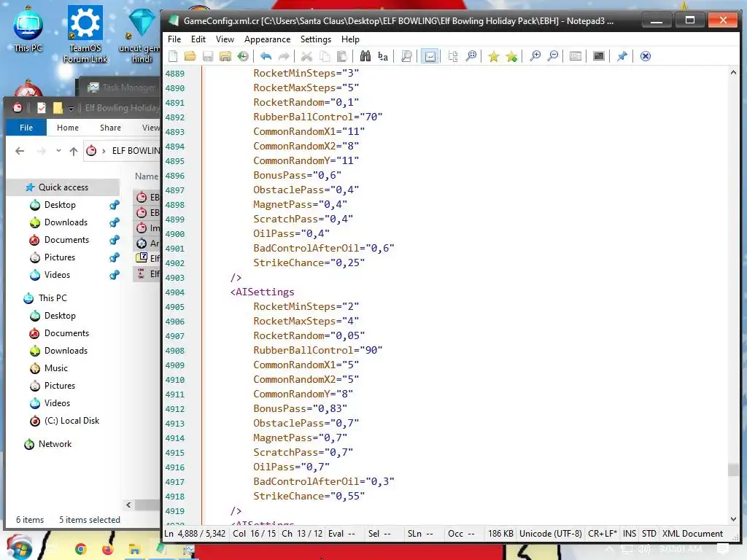
Task: Click the Name column header in Explorer
Action: tap(146, 176)
